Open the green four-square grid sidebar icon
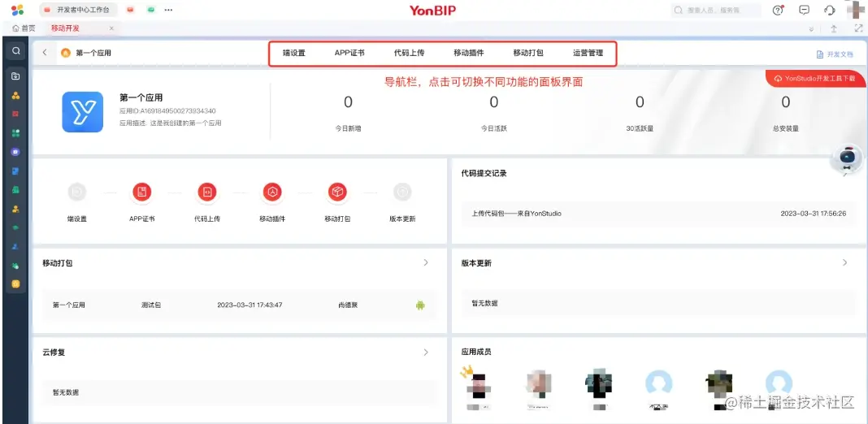 coord(16,133)
